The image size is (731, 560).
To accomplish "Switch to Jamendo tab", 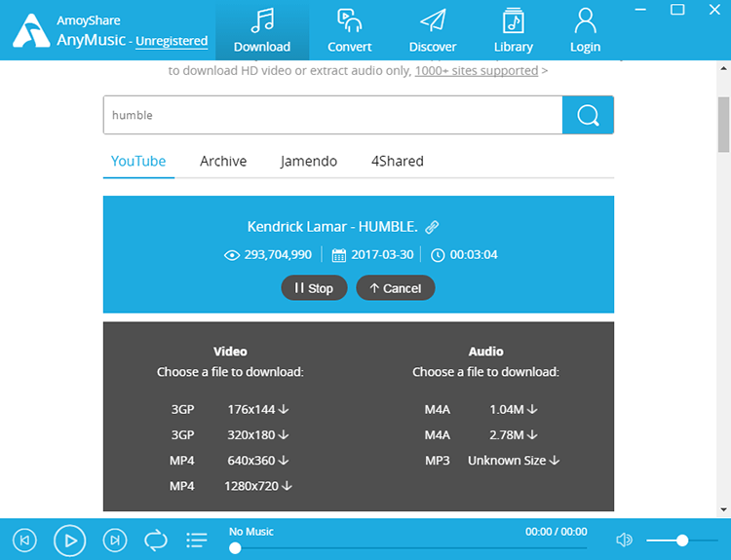I will point(309,162).
